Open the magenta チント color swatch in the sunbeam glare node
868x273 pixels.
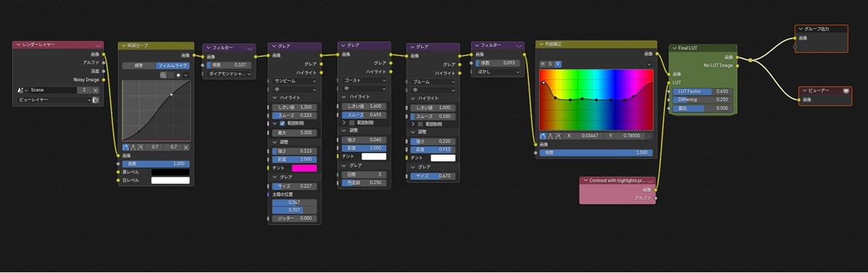[x=304, y=168]
